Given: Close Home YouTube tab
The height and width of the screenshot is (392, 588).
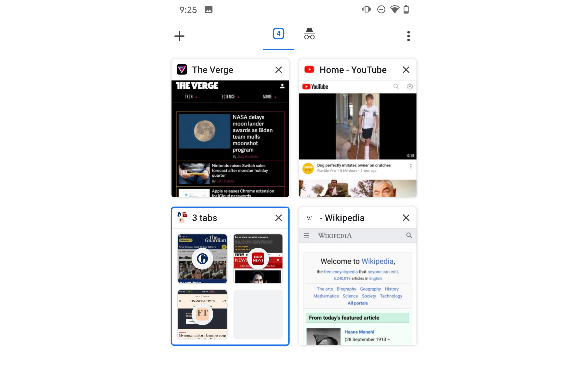Looking at the screenshot, I should [405, 70].
